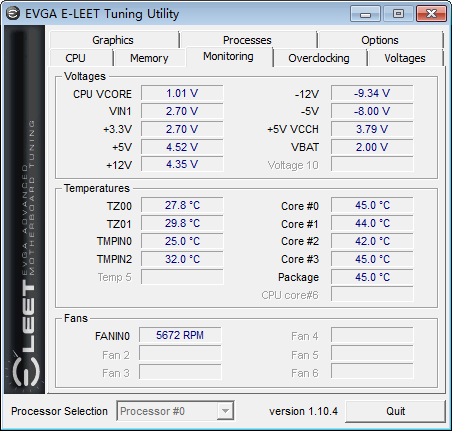This screenshot has height=431, width=452.
Task: Minimize the E-LEET window
Action: point(365,14)
